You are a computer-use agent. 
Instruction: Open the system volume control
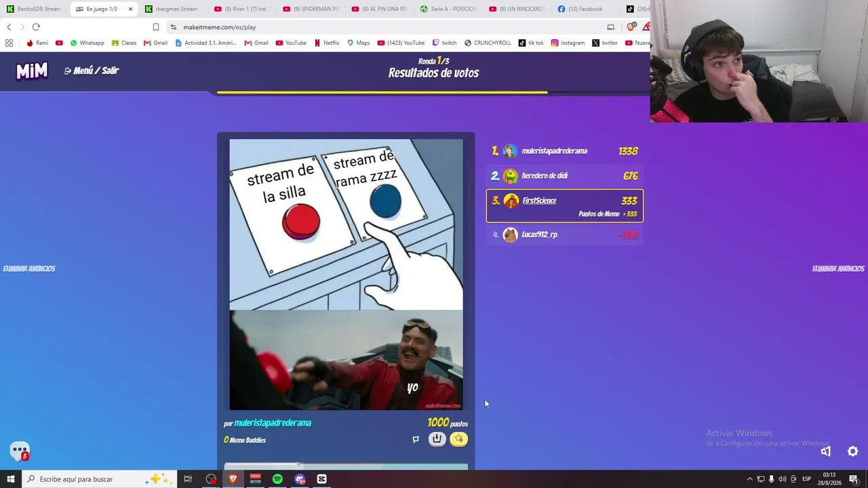[x=782, y=479]
